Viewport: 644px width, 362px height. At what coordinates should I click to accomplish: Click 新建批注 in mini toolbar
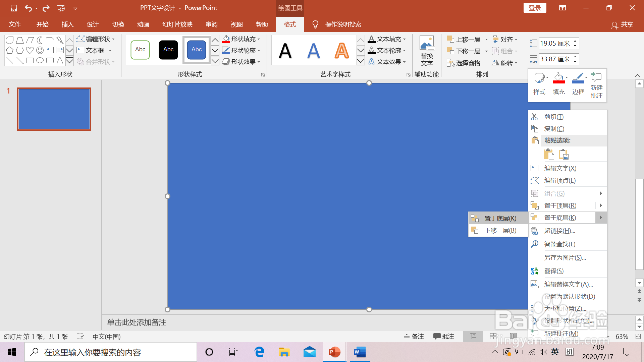tap(597, 85)
